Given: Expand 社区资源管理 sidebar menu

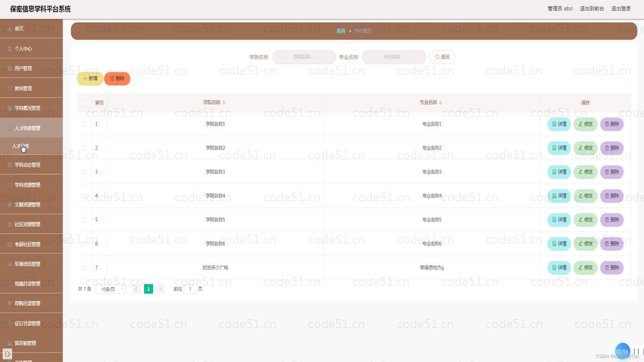Looking at the screenshot, I should pyautogui.click(x=31, y=225).
